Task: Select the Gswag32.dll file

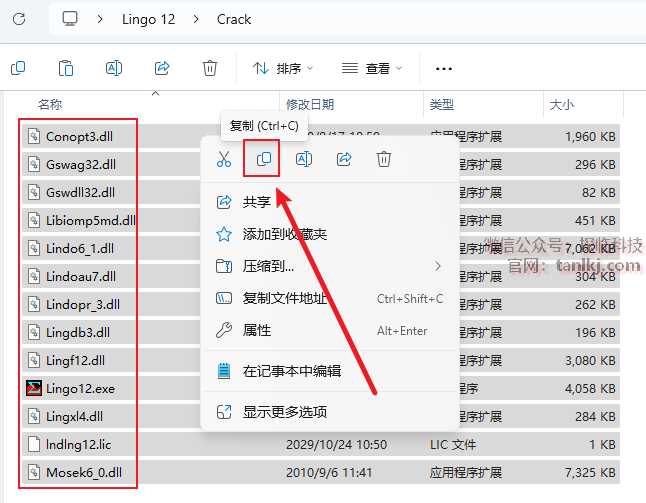Action: coord(81,164)
